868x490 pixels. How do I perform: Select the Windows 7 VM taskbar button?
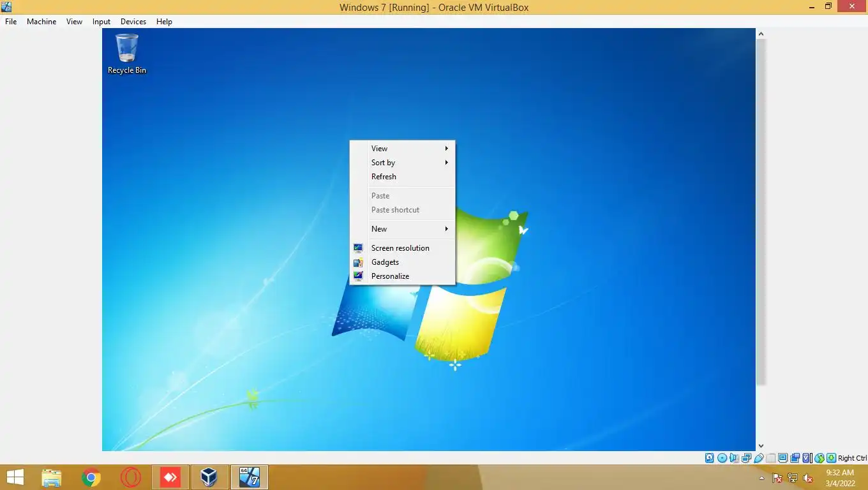coord(249,477)
